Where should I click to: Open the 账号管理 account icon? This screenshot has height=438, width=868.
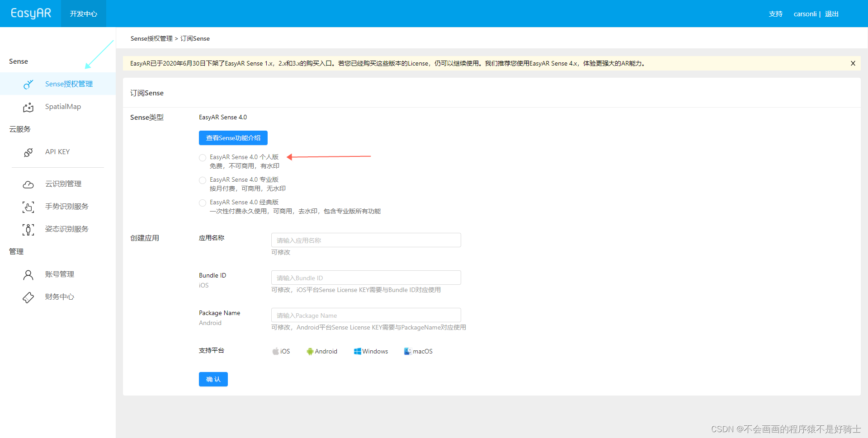pyautogui.click(x=28, y=274)
